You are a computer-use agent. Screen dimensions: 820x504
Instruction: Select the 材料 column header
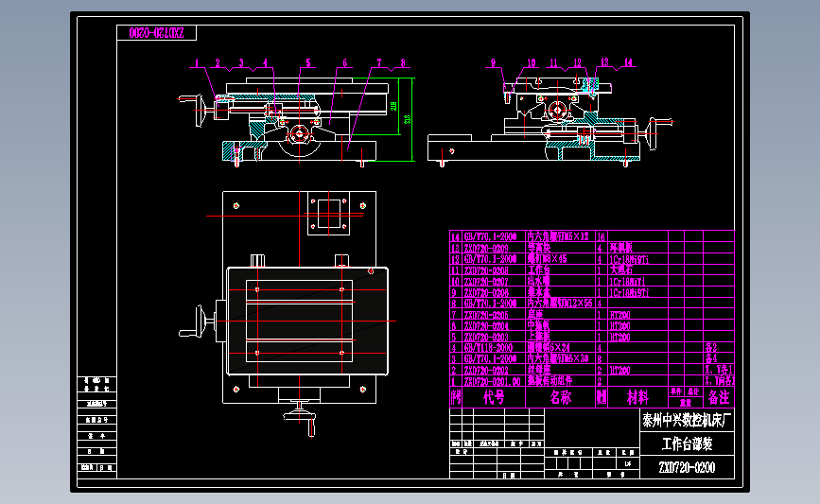[x=637, y=398]
